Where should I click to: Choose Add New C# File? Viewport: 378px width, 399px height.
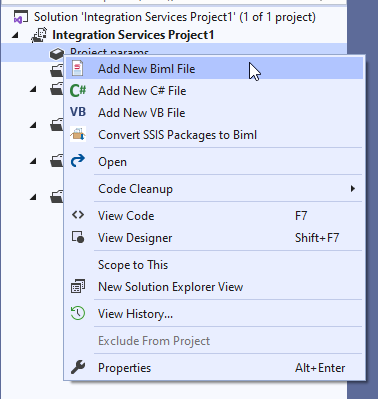coord(214,90)
